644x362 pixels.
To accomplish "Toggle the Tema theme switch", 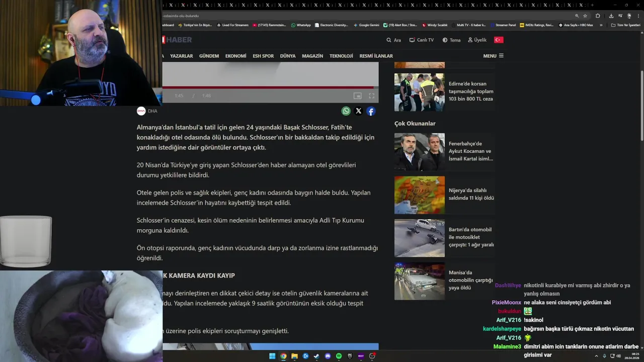I will 451,40.
